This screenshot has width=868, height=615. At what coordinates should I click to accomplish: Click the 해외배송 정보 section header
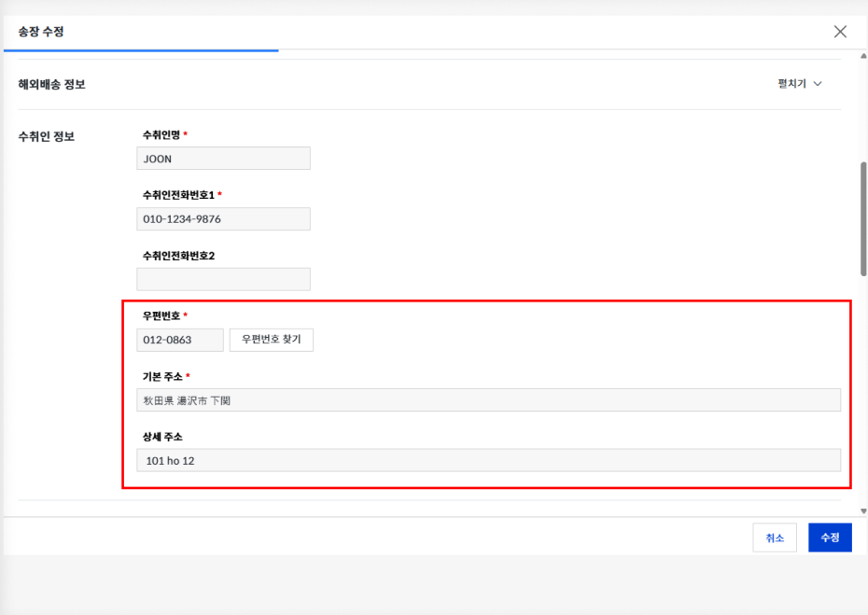51,84
